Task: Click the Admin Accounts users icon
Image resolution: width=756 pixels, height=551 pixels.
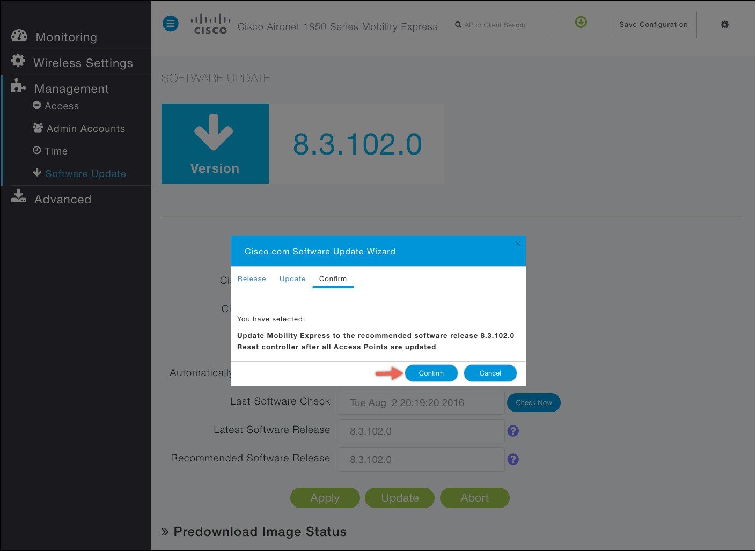Action: click(x=38, y=128)
